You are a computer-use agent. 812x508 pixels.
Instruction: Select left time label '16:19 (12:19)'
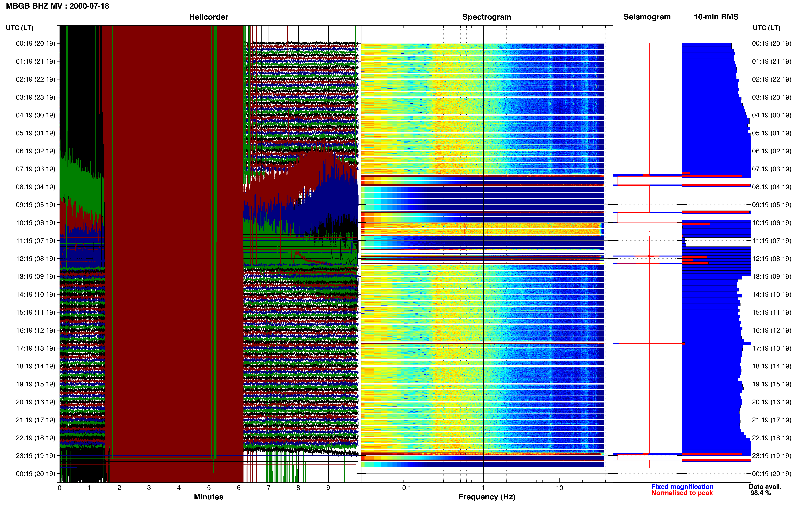tap(36, 330)
